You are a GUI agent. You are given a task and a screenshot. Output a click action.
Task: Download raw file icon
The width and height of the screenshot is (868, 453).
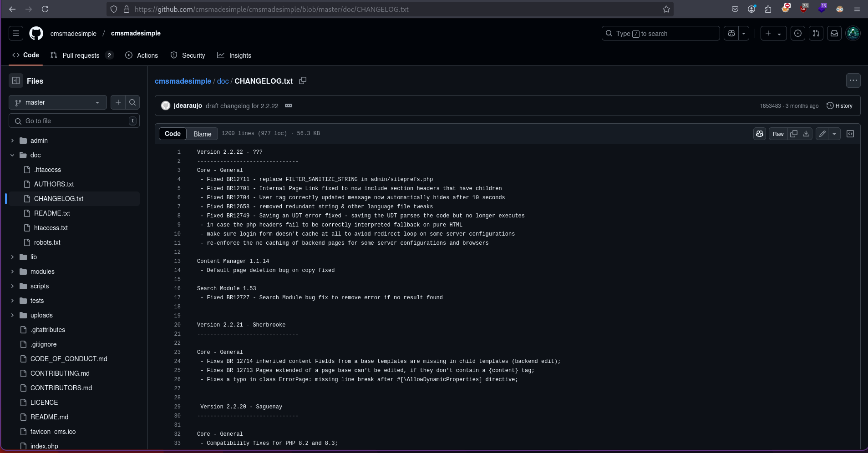(806, 134)
